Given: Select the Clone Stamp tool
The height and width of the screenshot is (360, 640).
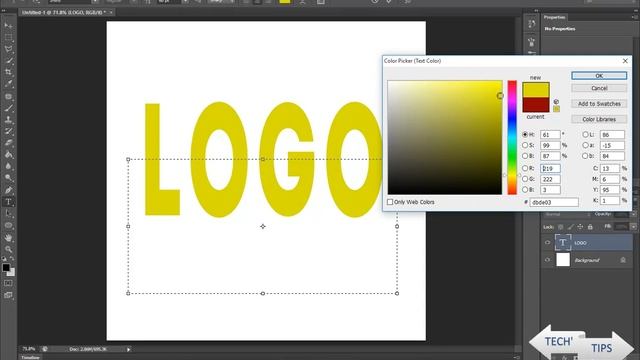Looking at the screenshot, I should (x=8, y=120).
